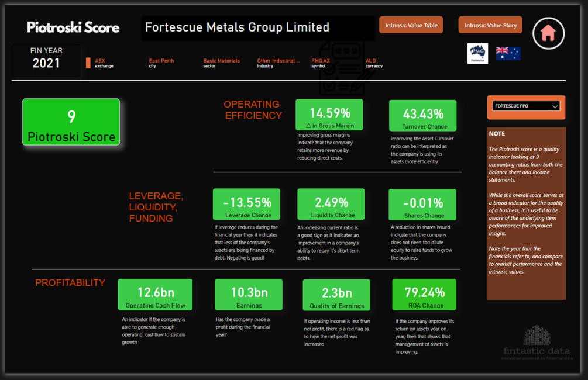Click the Piotroski Score page title
The image size is (588, 380).
point(73,27)
